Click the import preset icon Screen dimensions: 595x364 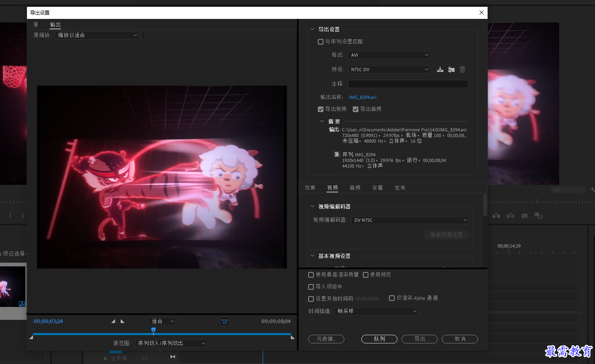(x=451, y=70)
